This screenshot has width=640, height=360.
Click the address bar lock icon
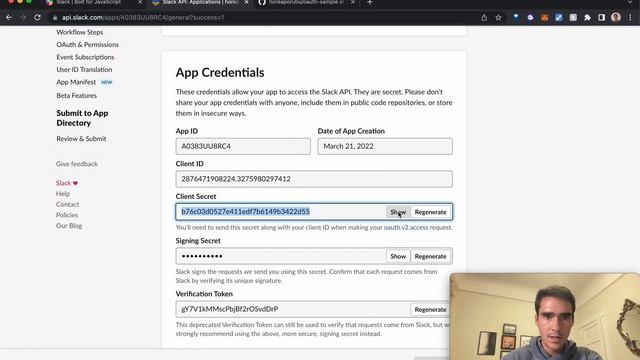[55, 18]
